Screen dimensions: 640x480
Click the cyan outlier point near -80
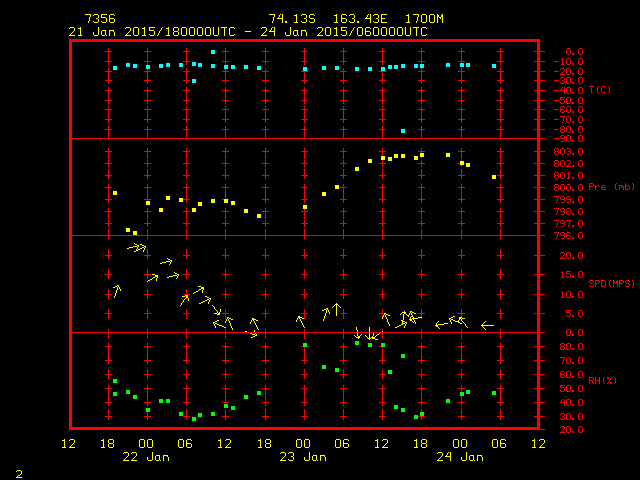(x=403, y=131)
